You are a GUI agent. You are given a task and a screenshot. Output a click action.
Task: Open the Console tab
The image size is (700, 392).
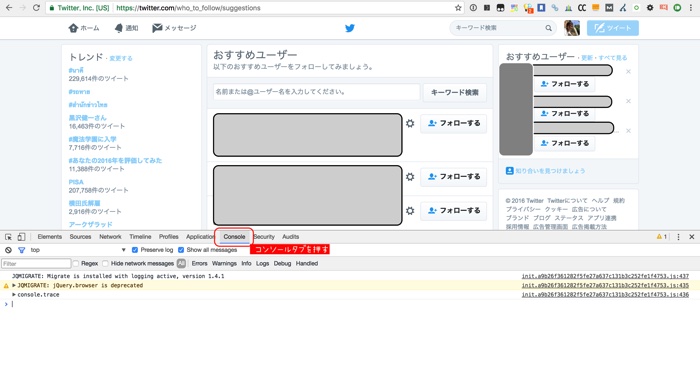pos(234,237)
